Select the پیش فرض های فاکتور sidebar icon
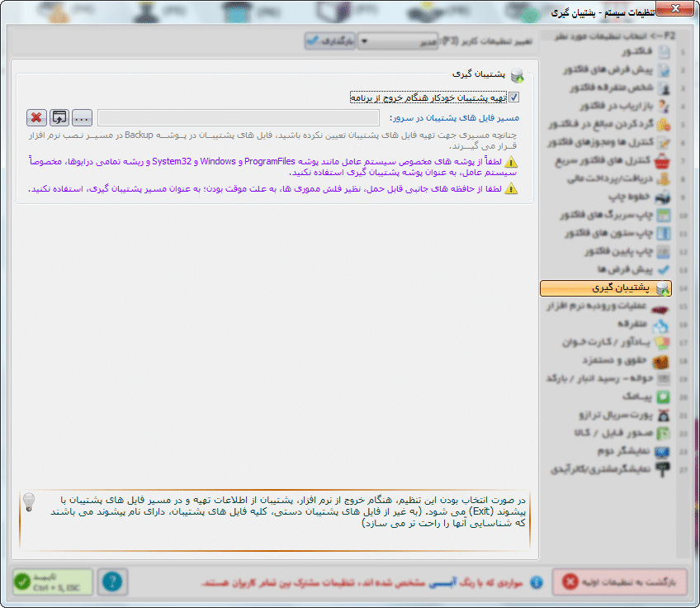This screenshot has width=700, height=608. tap(664, 70)
